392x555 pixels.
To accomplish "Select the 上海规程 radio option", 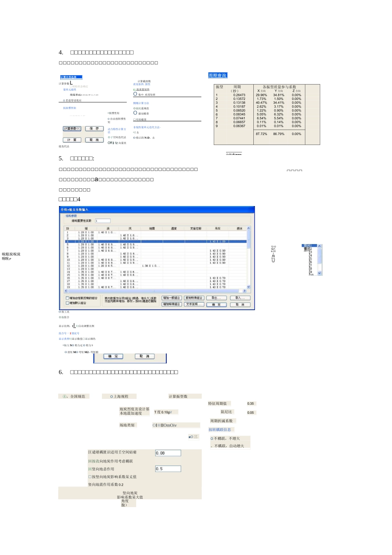I will point(111,397).
